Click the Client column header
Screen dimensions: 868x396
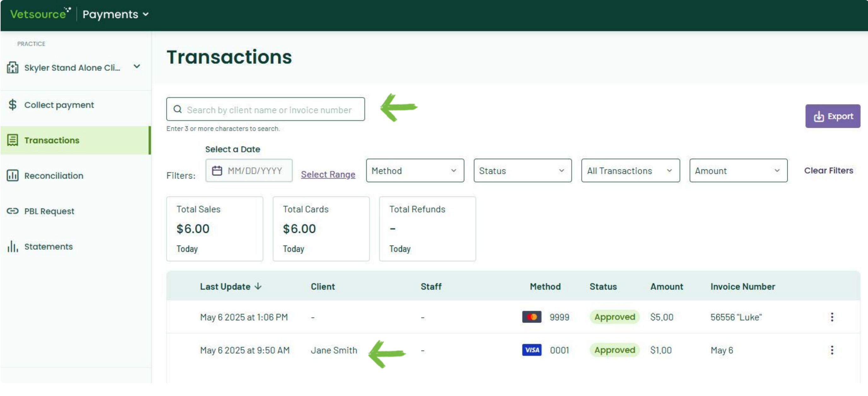[x=323, y=286]
